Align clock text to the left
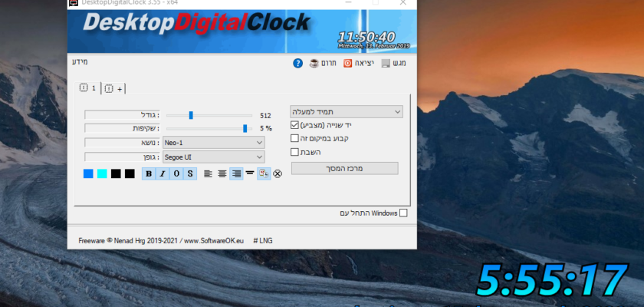The image size is (644, 307). [x=208, y=173]
